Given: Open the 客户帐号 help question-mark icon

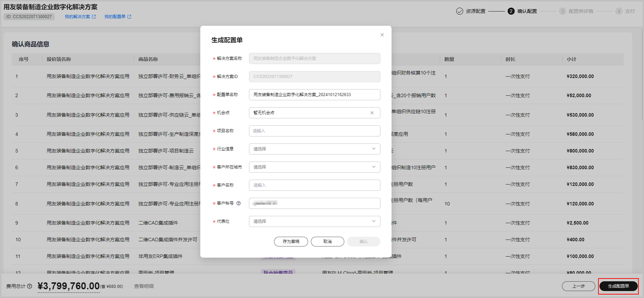Looking at the screenshot, I should coord(239,203).
